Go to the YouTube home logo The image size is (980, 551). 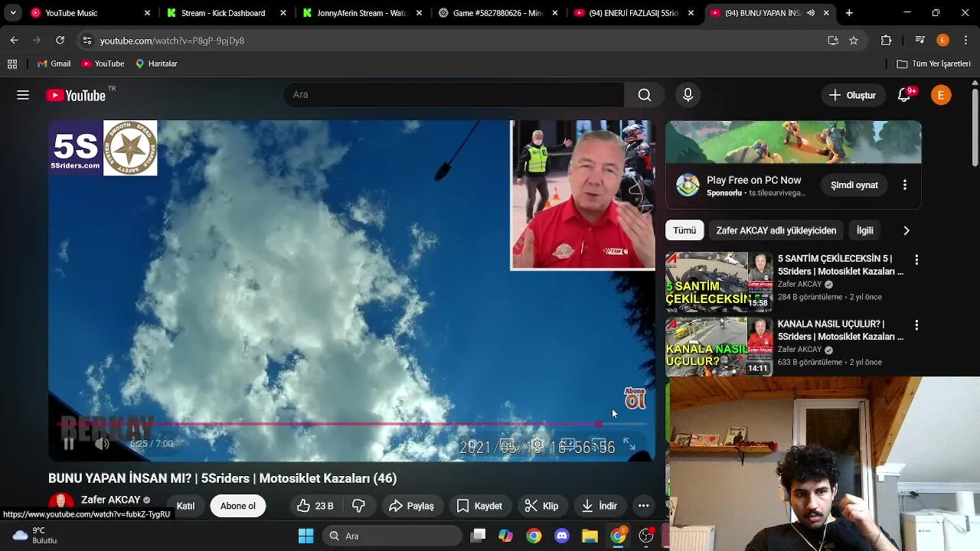[x=75, y=95]
